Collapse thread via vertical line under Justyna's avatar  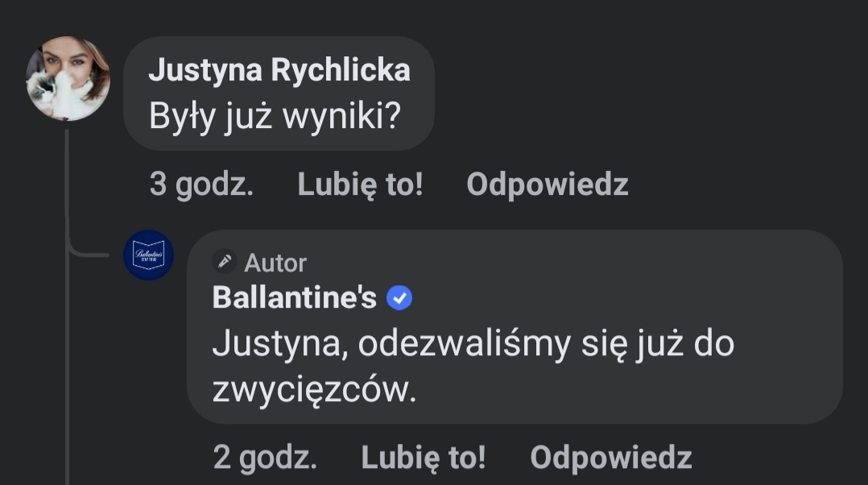click(x=67, y=185)
